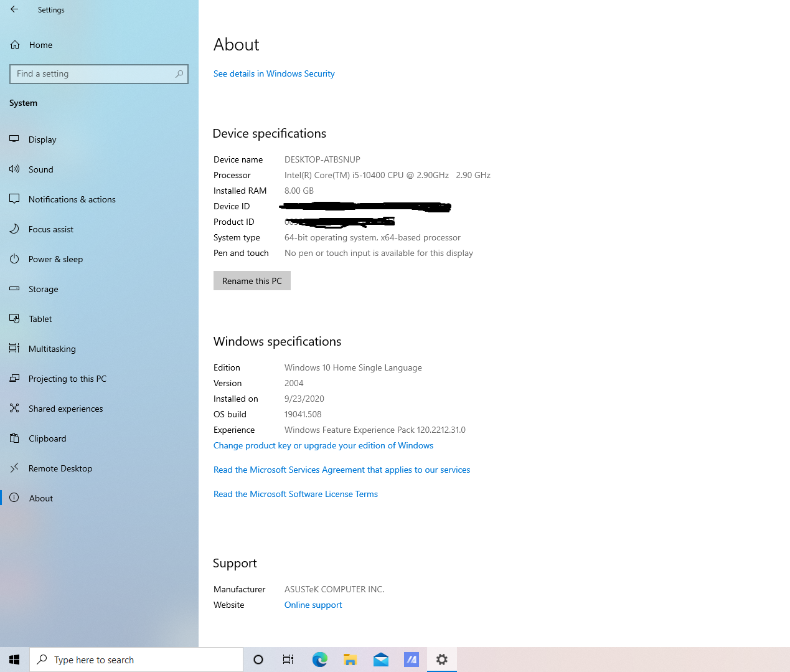Click the Display monitor icon
790x672 pixels.
pos(14,139)
